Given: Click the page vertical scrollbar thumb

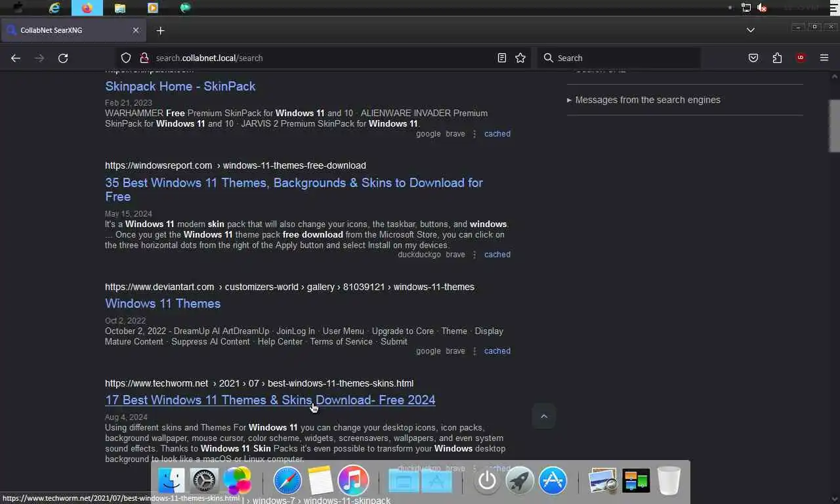Looking at the screenshot, I should pyautogui.click(x=834, y=125).
